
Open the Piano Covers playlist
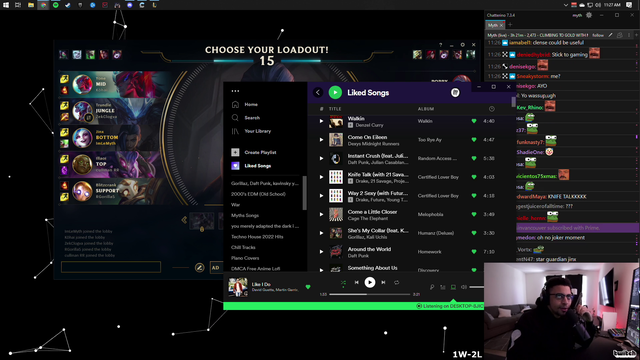click(x=245, y=258)
